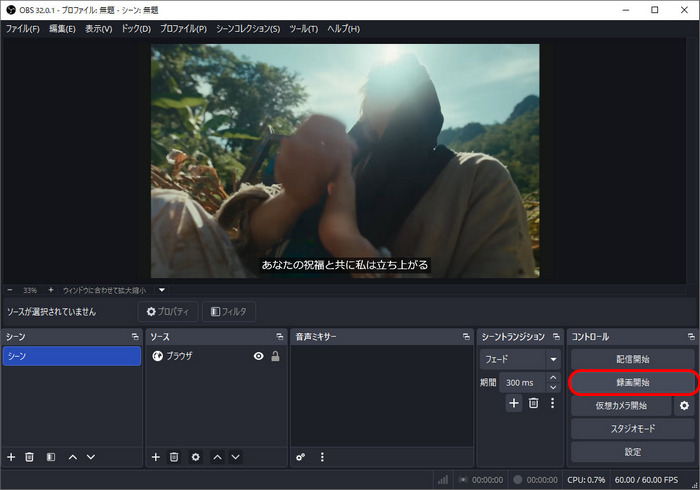Viewport: 700px width, 490px height.
Task: Undock the シーントランジション panel
Action: coord(556,337)
